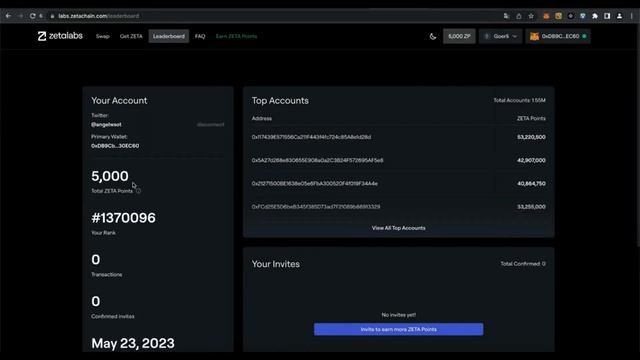Viewport: 640px width, 360px height.
Task: Open the blue shield extension icon
Action: pyautogui.click(x=583, y=16)
